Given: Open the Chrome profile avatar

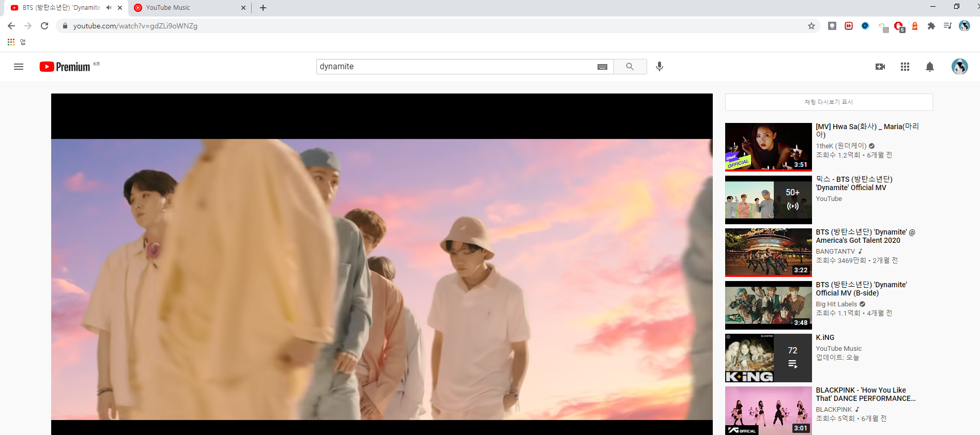Looking at the screenshot, I should (x=964, y=26).
